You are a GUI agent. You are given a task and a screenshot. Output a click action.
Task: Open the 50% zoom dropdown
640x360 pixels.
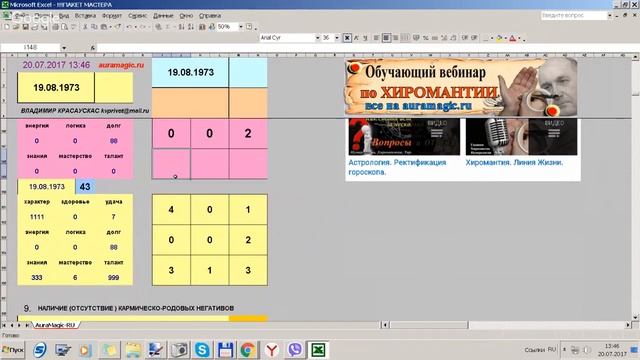(x=241, y=27)
